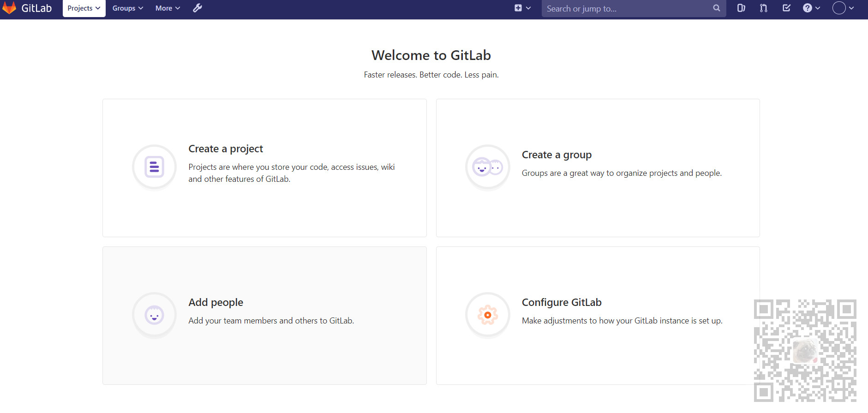Focus the Search or jump to field
The height and width of the screenshot is (413, 868).
(x=634, y=8)
